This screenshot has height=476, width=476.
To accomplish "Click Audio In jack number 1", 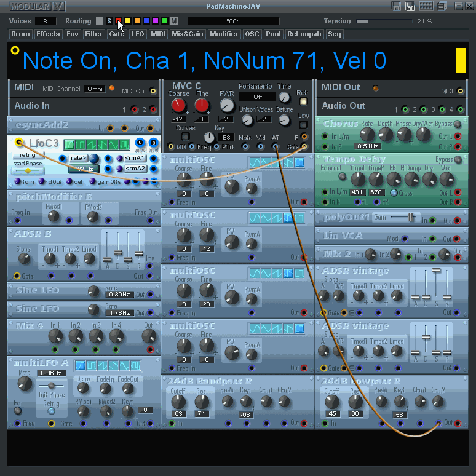I will [134, 109].
